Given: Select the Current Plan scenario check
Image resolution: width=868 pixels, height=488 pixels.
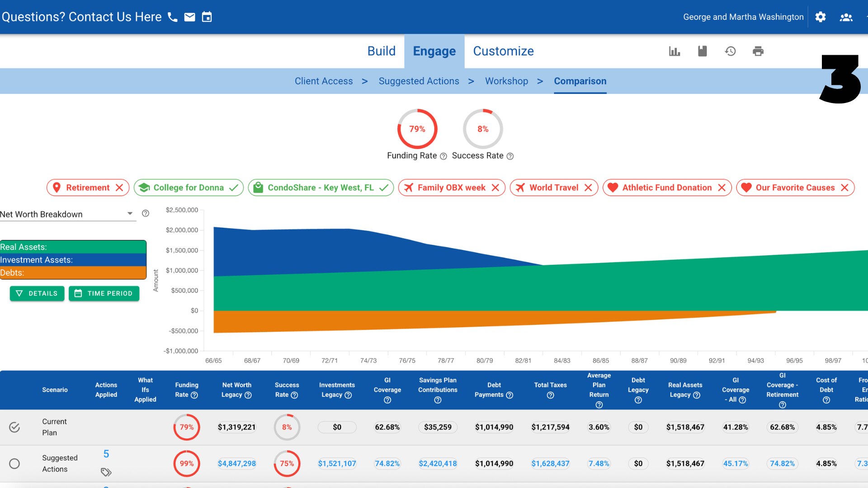Looking at the screenshot, I should (14, 427).
